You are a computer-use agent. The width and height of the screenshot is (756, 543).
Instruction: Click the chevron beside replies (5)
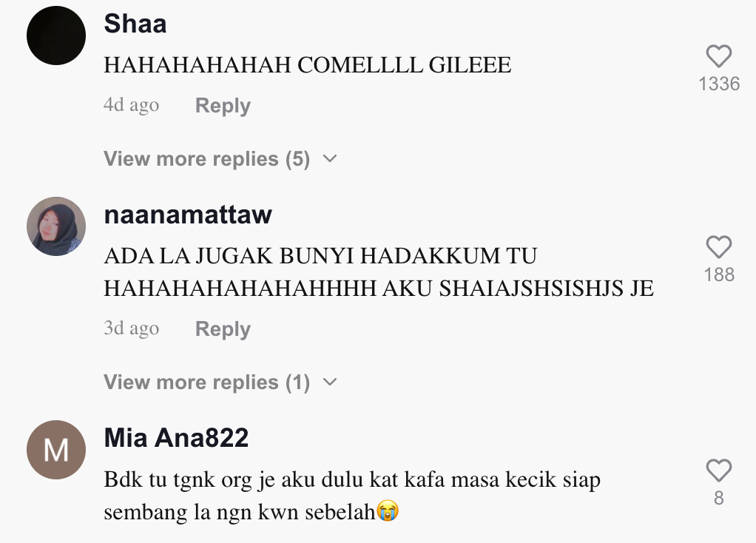click(x=330, y=158)
